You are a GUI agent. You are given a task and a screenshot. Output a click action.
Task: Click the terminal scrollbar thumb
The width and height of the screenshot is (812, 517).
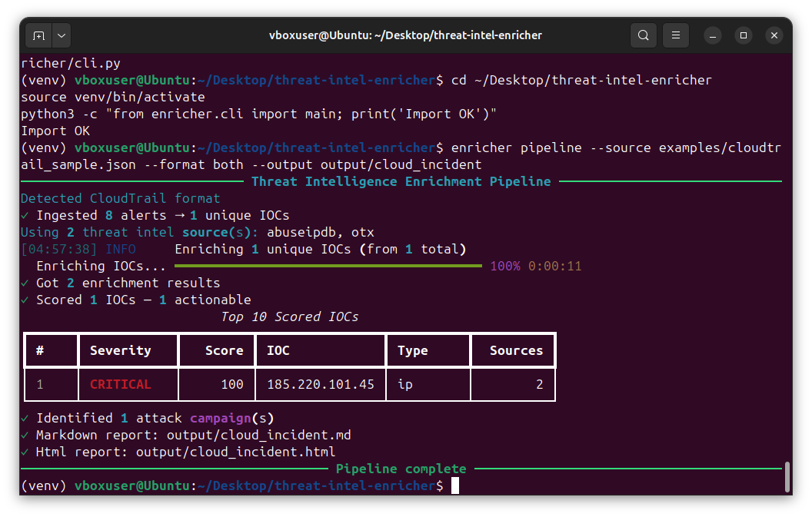[x=787, y=478]
